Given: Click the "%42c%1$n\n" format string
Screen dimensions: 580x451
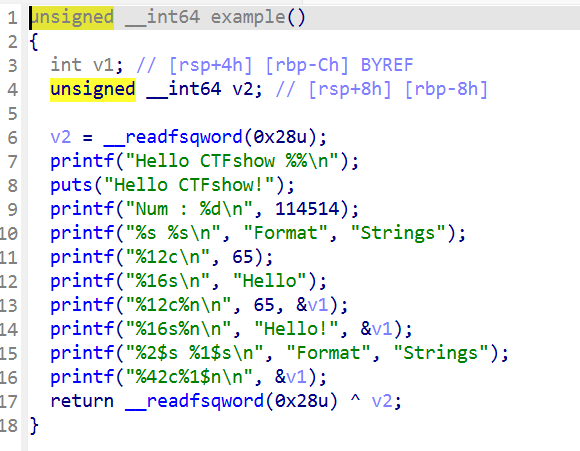Looking at the screenshot, I should point(189,377).
